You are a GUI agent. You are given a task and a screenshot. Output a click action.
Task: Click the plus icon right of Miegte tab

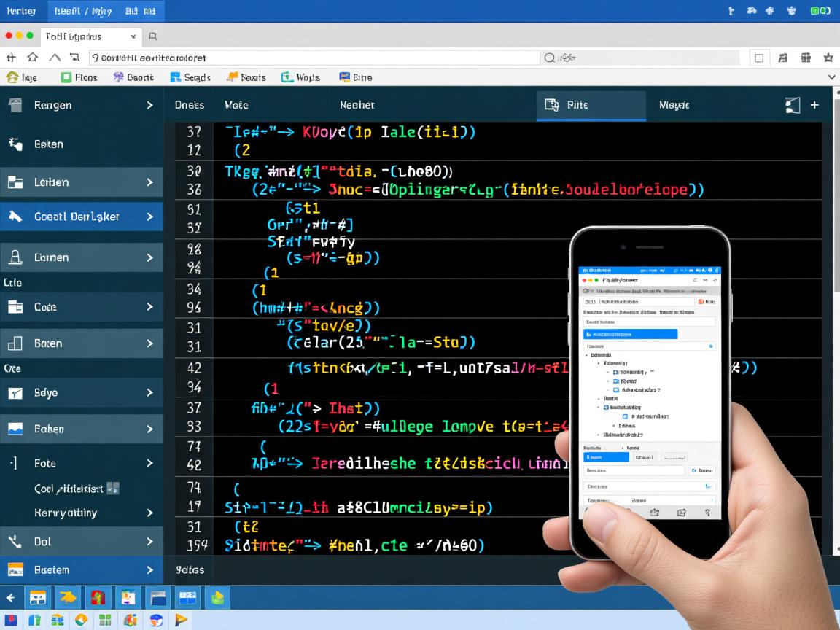[814, 105]
